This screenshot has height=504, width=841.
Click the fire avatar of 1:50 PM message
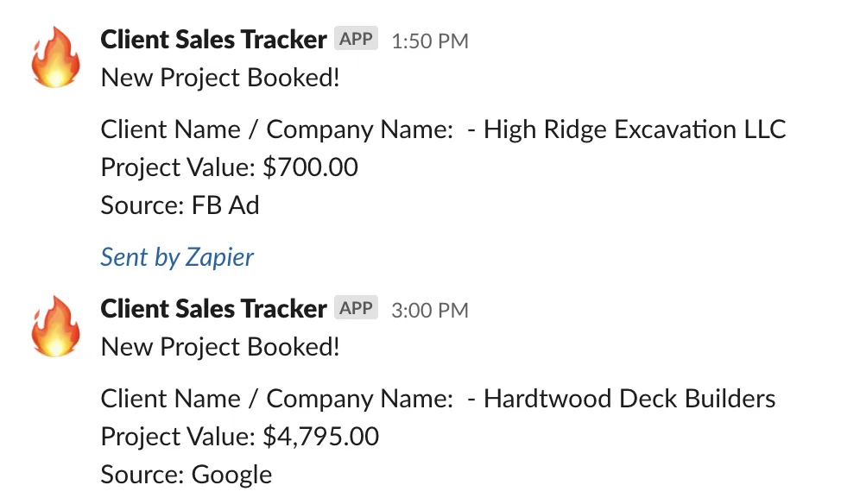pyautogui.click(x=56, y=57)
